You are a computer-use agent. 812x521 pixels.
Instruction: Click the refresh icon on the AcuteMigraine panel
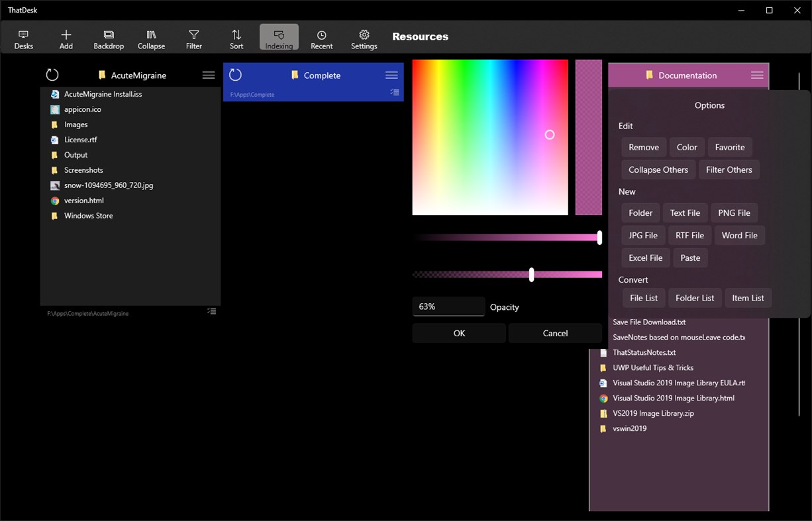52,75
